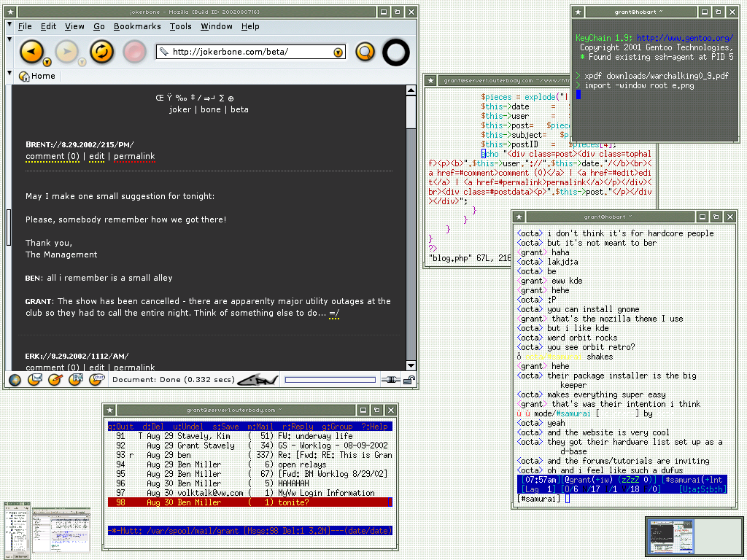Select mutt message 97 'MyVw Login Information'

coord(250,493)
